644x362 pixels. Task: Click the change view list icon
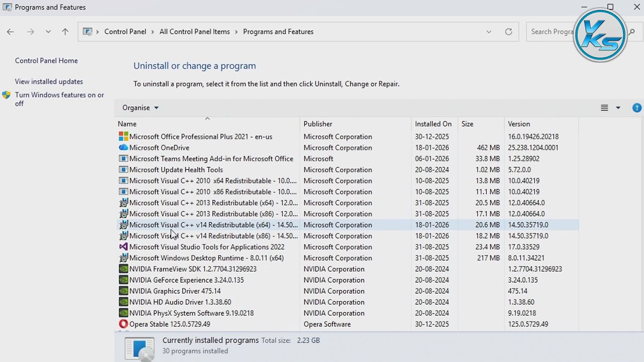(604, 108)
